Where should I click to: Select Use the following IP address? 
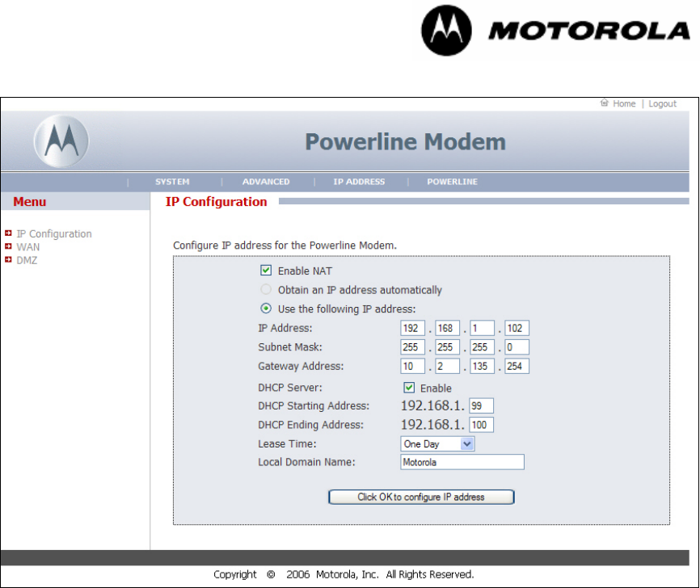[266, 309]
